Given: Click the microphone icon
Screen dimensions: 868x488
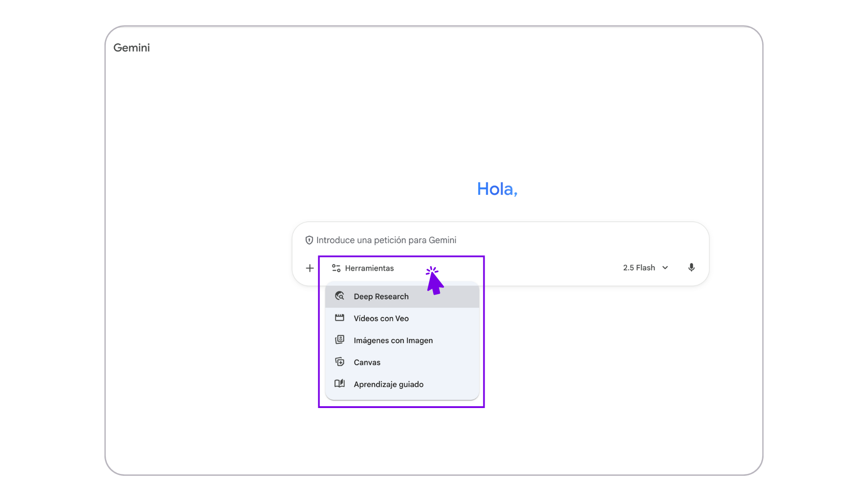Looking at the screenshot, I should (x=691, y=267).
